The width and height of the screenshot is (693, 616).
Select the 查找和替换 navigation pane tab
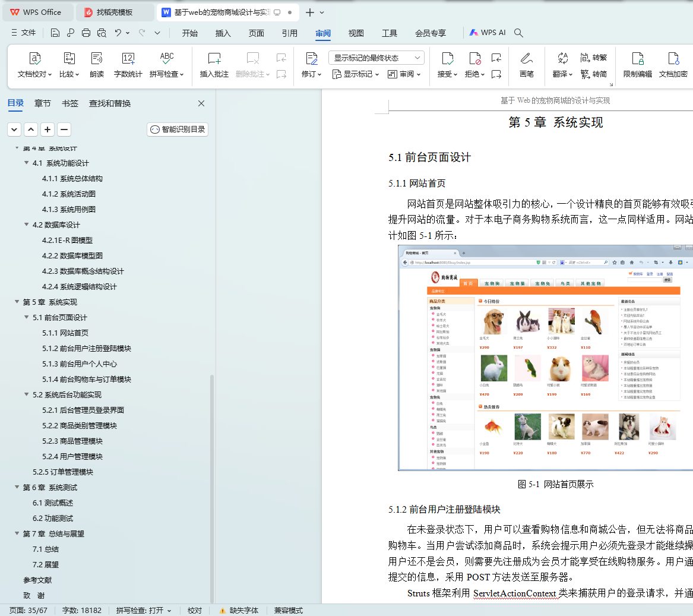(x=110, y=103)
